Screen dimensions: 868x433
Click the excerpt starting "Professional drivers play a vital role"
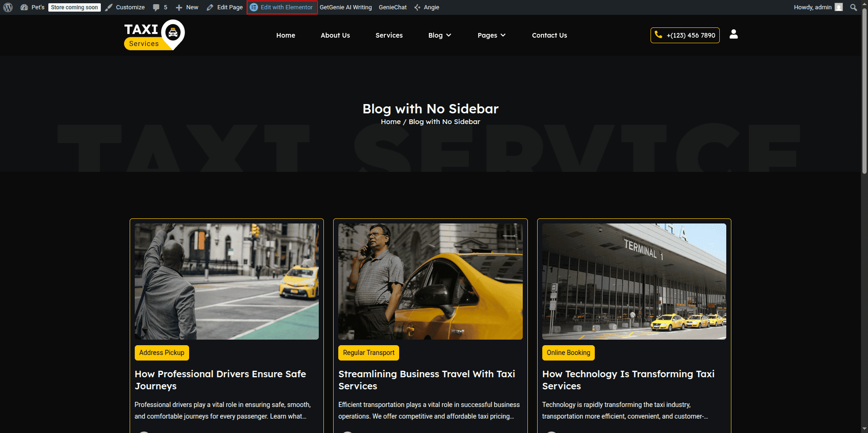click(223, 411)
